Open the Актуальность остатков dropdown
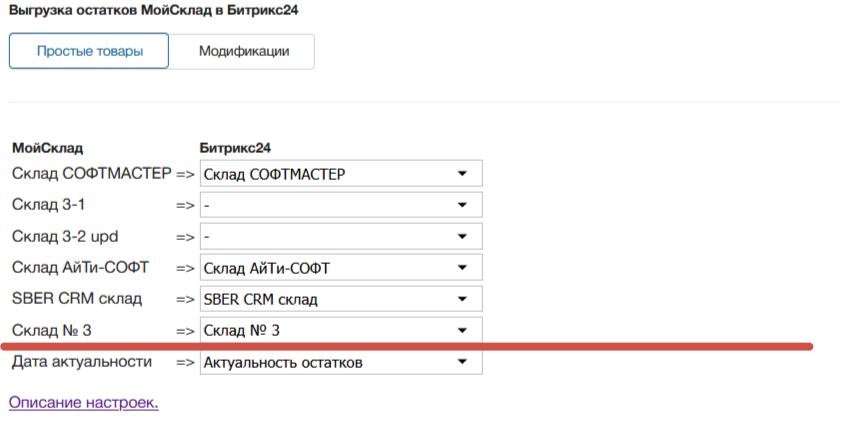The image size is (841, 425). (x=341, y=361)
